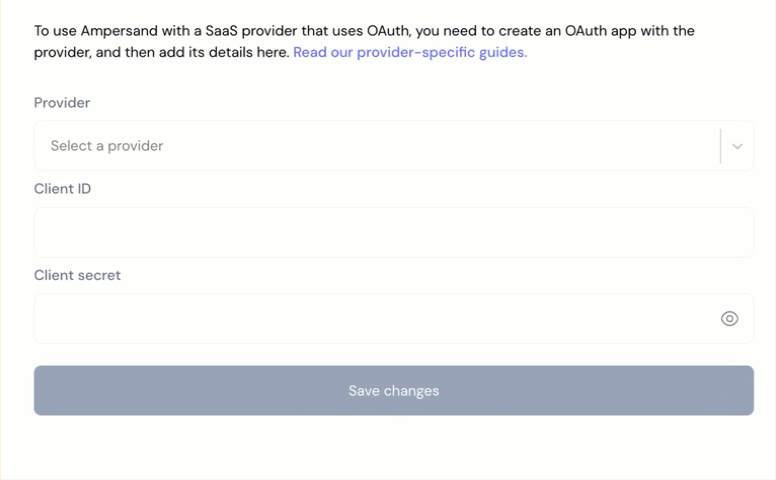Open the "Select a provider" combo box
The width and height of the screenshot is (776, 480).
[x=393, y=145]
